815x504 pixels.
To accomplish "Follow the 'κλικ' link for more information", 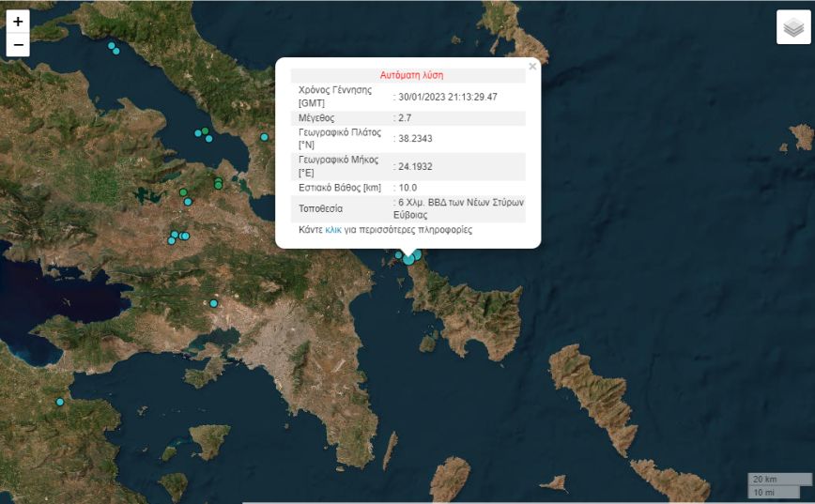I will [333, 229].
